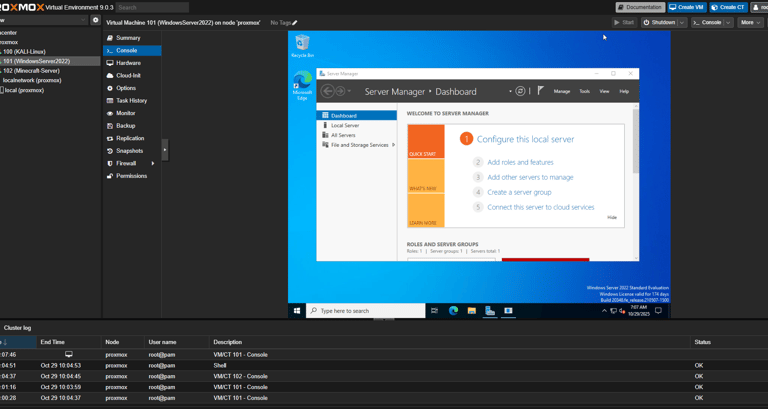Click the Create CT button

pos(728,7)
